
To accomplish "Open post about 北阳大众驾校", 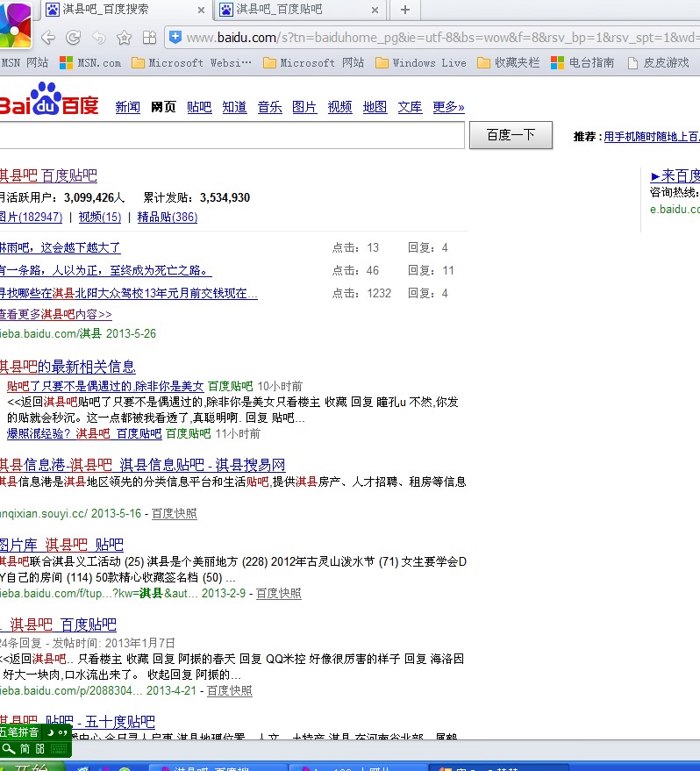I will [x=128, y=293].
